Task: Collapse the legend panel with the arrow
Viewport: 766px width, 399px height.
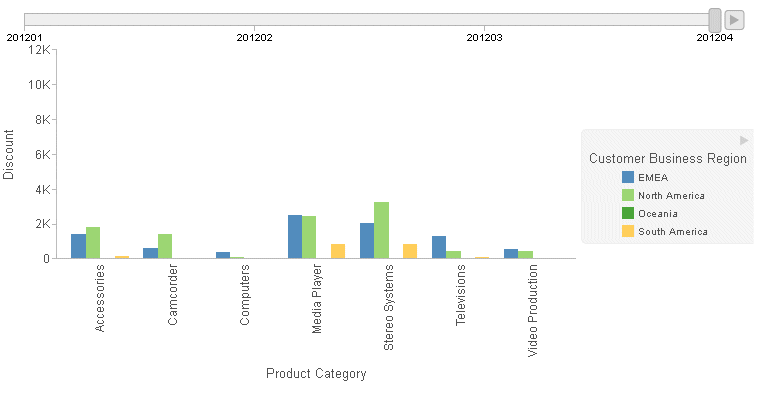Action: [744, 141]
